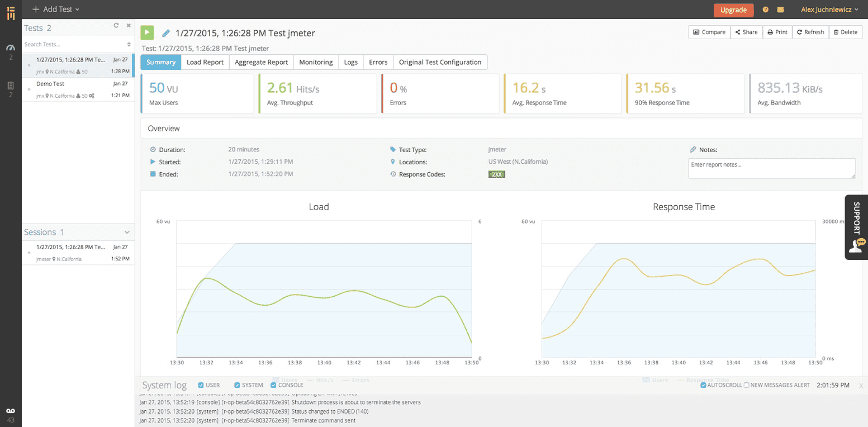This screenshot has height=427, width=868.
Task: Refresh the Tests list with circular arrow icon
Action: pos(116,26)
